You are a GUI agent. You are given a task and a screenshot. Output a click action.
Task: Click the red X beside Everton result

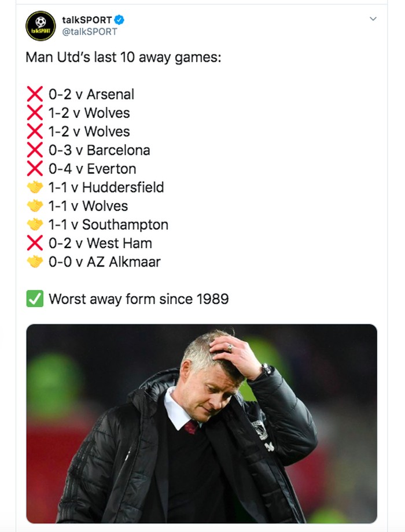(x=35, y=169)
